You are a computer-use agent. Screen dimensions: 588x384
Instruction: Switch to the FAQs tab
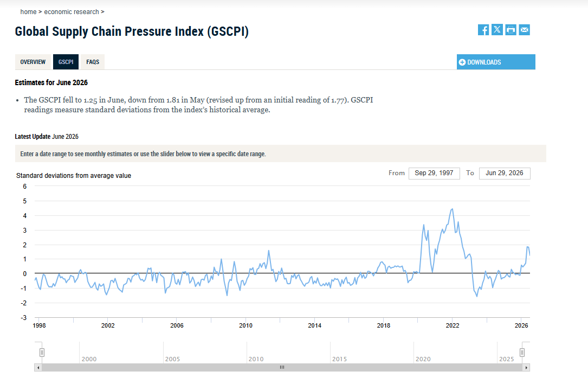pos(93,62)
